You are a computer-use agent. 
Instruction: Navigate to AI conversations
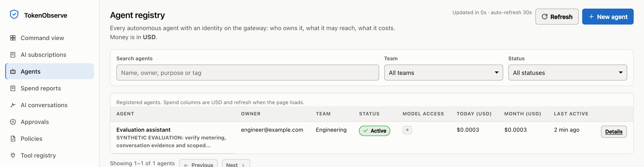[x=50, y=105]
